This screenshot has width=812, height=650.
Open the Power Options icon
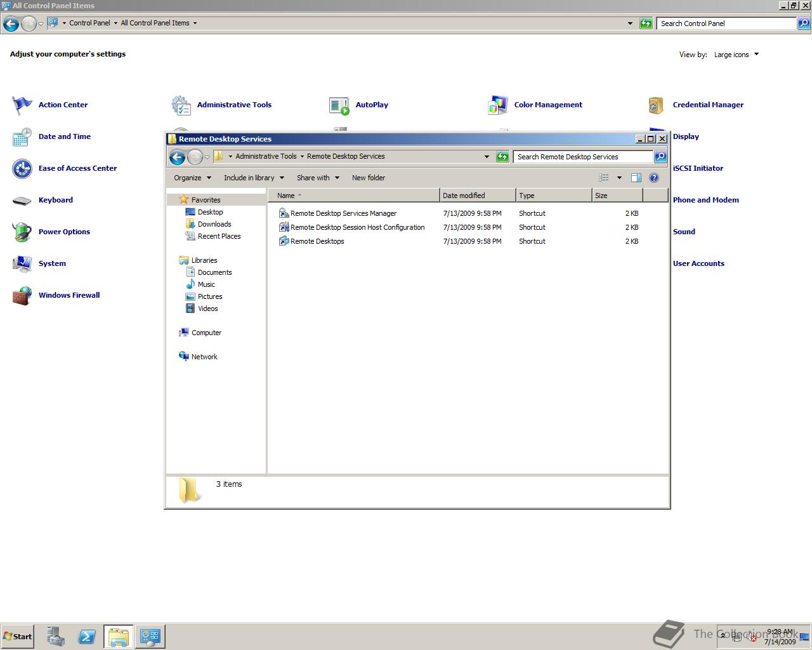tap(22, 232)
